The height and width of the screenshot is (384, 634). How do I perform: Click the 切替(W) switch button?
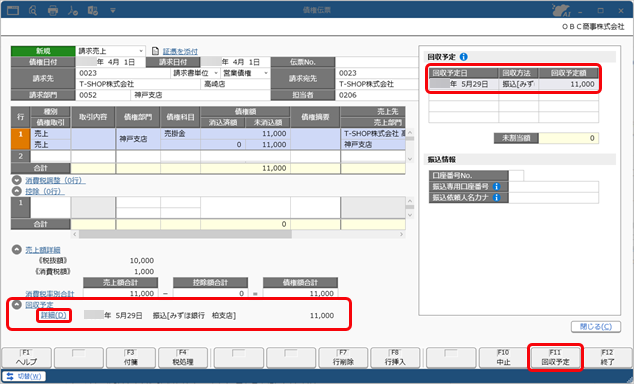point(24,376)
